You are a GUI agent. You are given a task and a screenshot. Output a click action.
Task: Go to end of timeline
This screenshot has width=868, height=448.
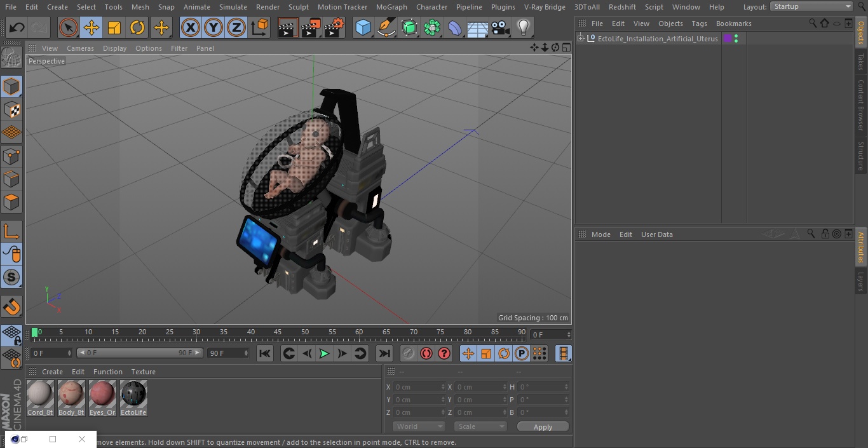point(384,353)
